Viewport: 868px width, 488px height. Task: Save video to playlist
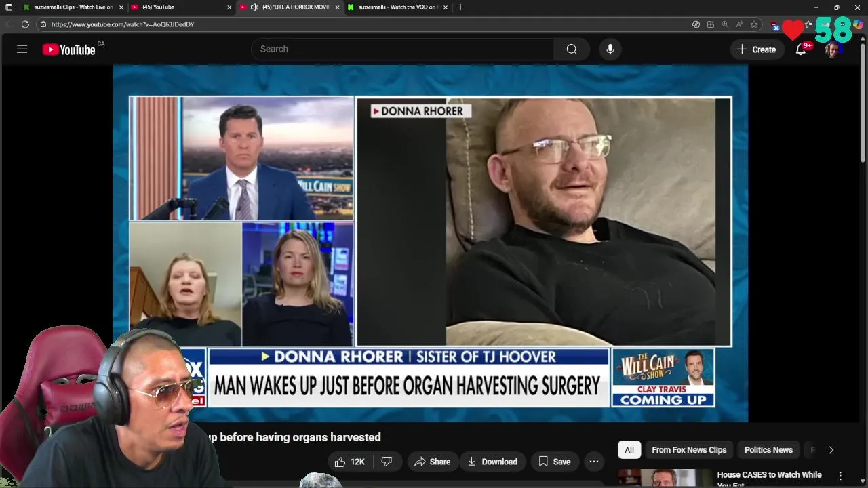coord(554,462)
